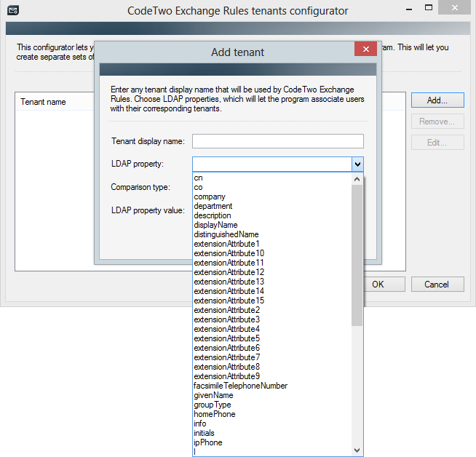Pick 'extensionAttribute13' entry
The height and width of the screenshot is (457, 476).
tap(272, 282)
